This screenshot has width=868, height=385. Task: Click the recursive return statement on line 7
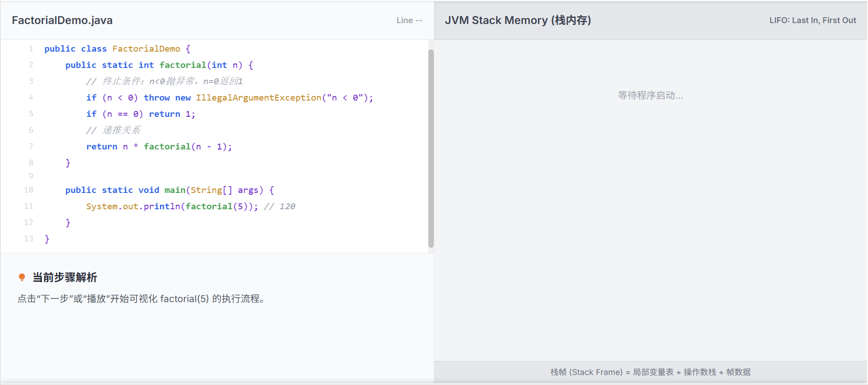tap(159, 147)
